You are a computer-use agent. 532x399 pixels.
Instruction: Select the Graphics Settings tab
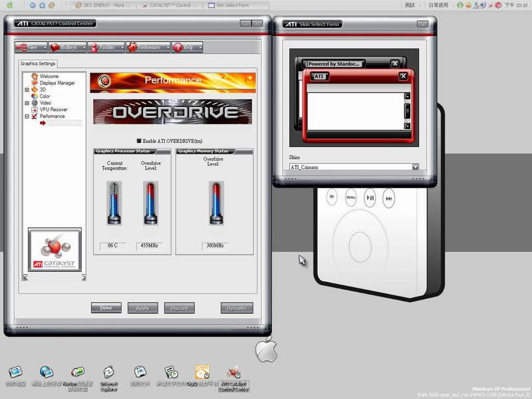(38, 63)
